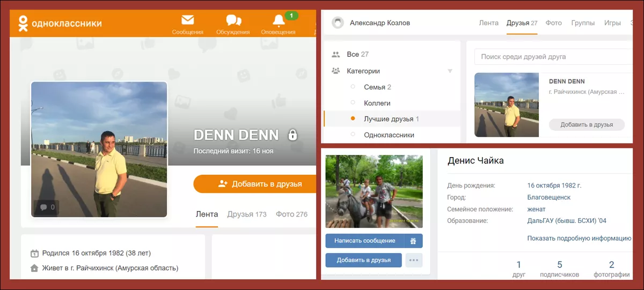The width and height of the screenshot is (644, 290).
Task: Click the Все 27 friends people icon
Action: tap(336, 54)
